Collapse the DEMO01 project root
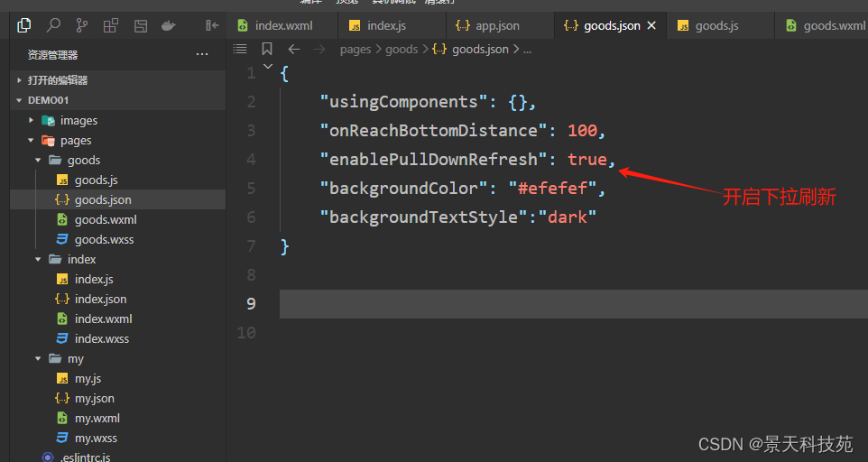 click(x=117, y=100)
